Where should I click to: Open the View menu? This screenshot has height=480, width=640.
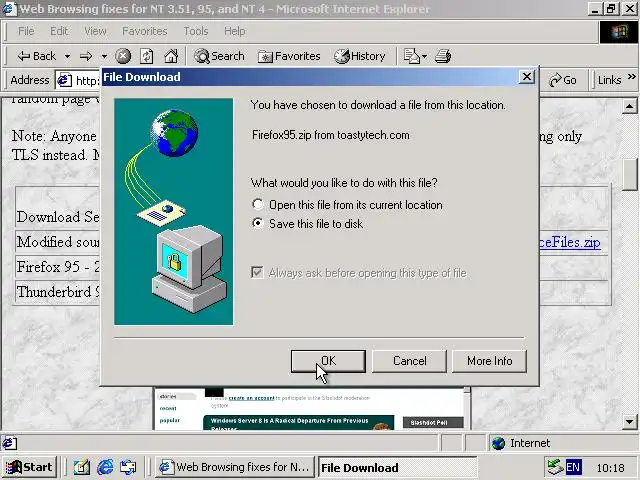point(95,31)
